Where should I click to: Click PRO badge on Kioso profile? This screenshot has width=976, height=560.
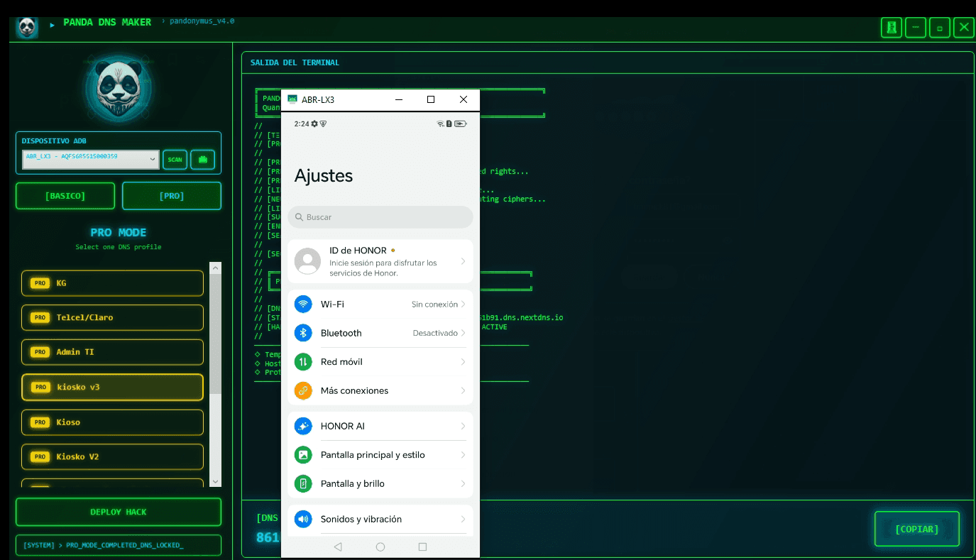click(40, 422)
